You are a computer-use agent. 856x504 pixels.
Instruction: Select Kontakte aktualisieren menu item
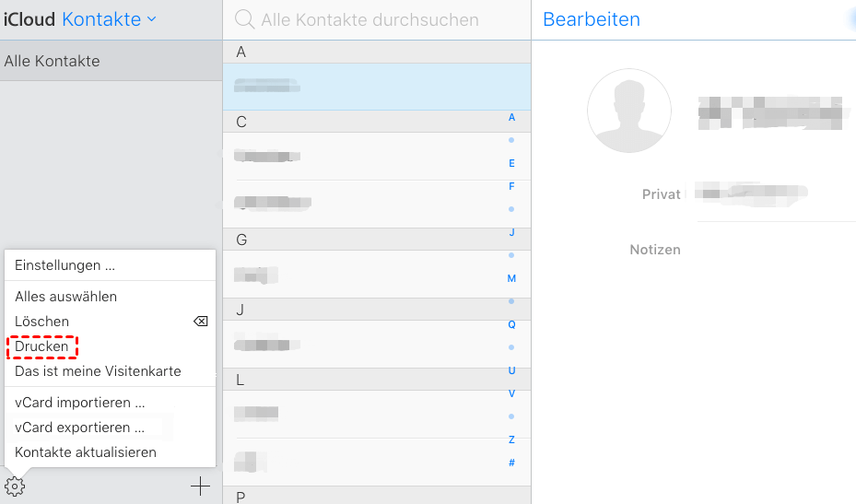86,452
